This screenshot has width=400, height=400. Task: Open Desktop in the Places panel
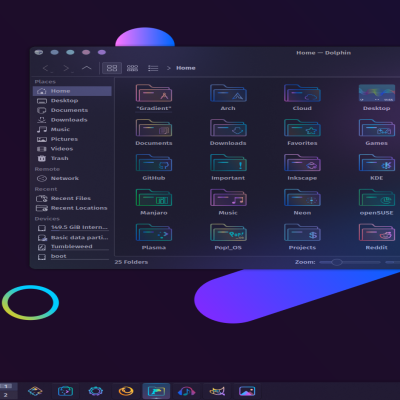pyautogui.click(x=72, y=101)
